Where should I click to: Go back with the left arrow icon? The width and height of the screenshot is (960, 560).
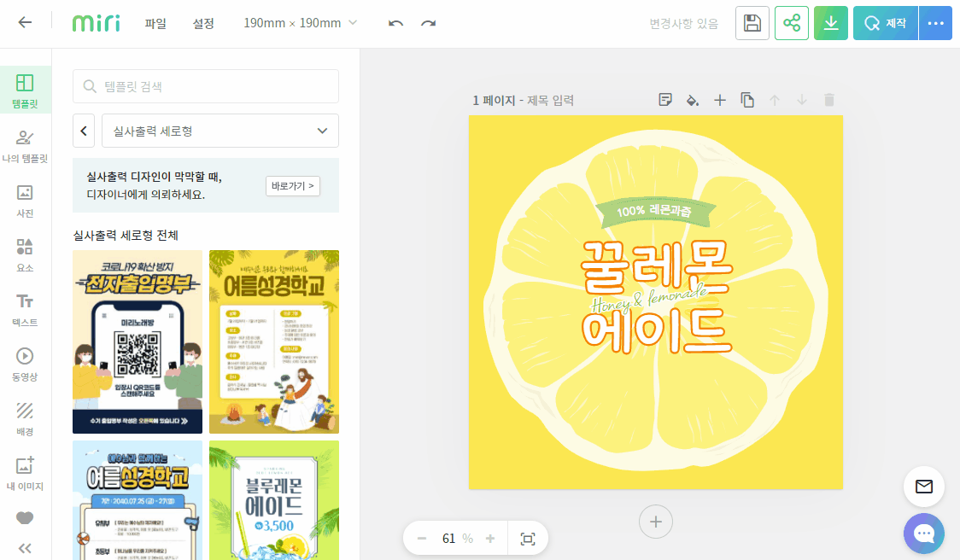25,23
